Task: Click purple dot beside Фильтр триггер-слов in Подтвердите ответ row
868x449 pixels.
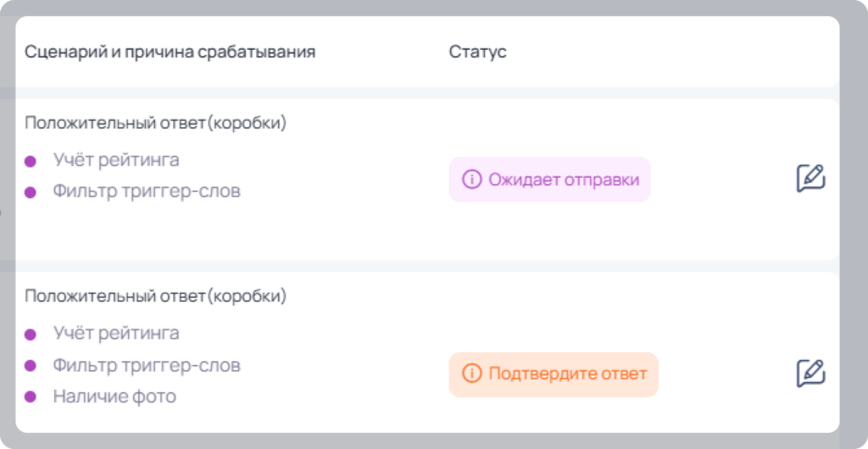Action: coord(31,365)
